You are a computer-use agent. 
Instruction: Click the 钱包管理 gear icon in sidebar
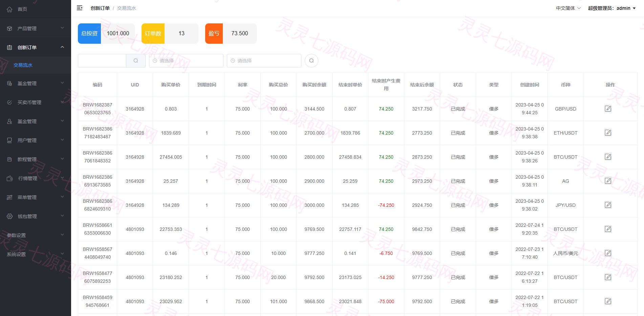point(9,216)
